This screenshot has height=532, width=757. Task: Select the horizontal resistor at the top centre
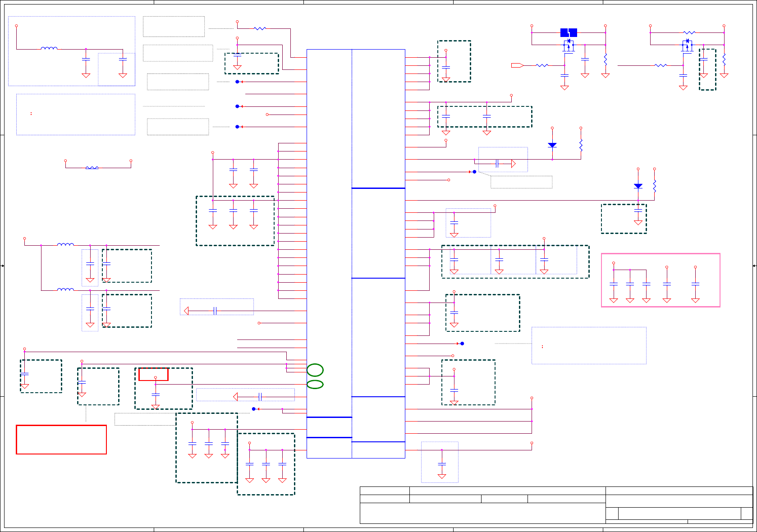[260, 28]
